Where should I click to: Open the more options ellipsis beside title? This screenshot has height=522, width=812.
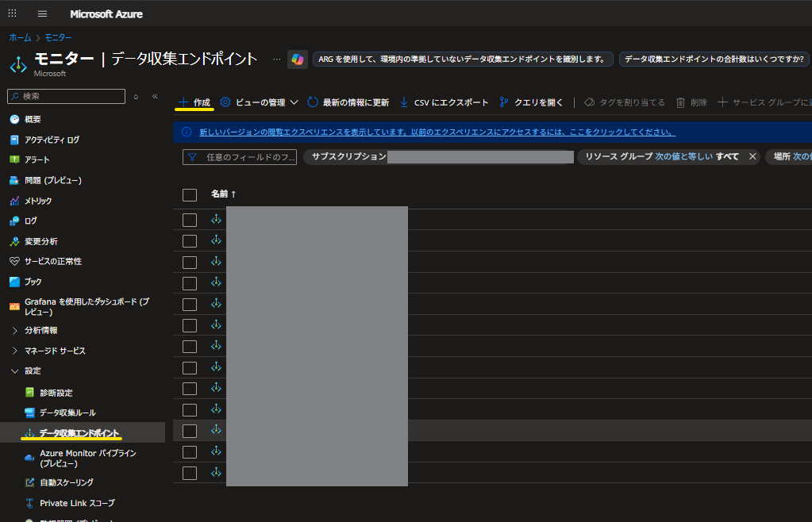(x=276, y=59)
